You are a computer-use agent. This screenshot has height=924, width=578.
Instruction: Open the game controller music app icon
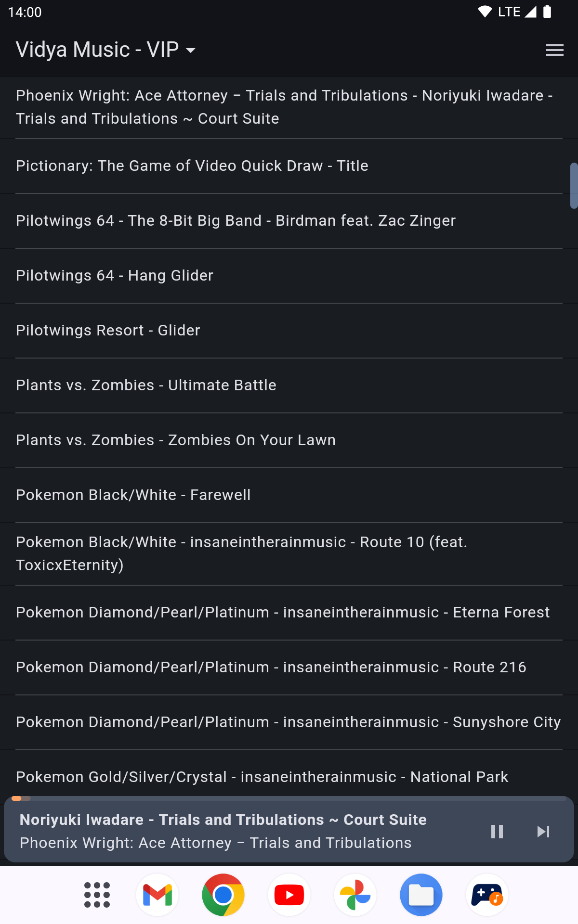pos(487,895)
